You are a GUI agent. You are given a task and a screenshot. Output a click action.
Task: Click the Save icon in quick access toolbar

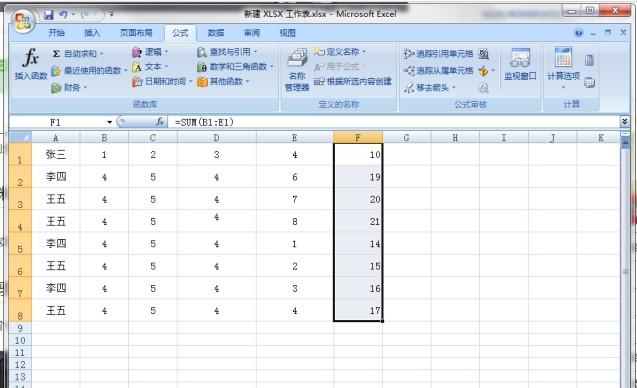(x=49, y=15)
